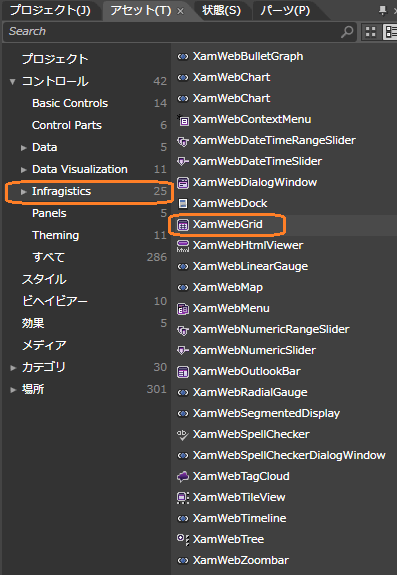The height and width of the screenshot is (575, 397).
Task: Select Basic Controls category
Action: click(70, 103)
